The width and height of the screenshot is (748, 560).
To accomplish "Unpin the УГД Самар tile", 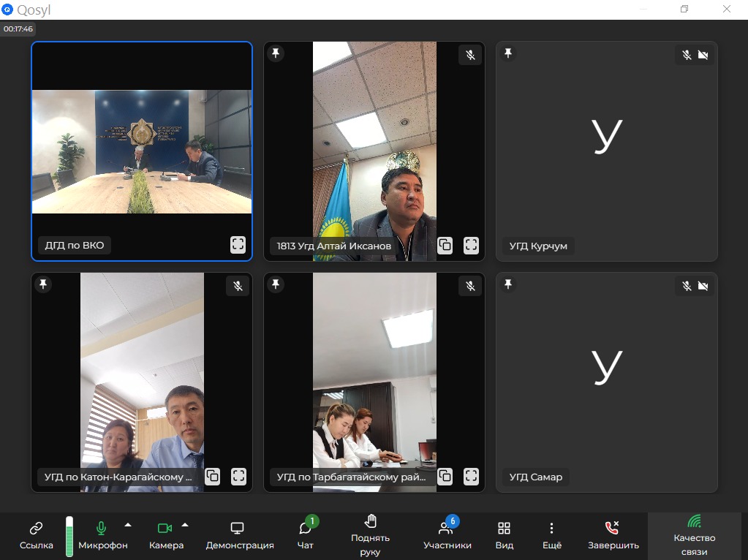I will click(x=508, y=284).
